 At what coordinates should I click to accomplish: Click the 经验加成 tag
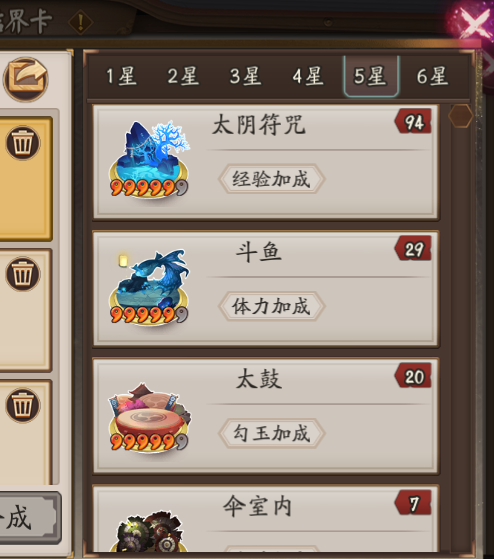(271, 179)
